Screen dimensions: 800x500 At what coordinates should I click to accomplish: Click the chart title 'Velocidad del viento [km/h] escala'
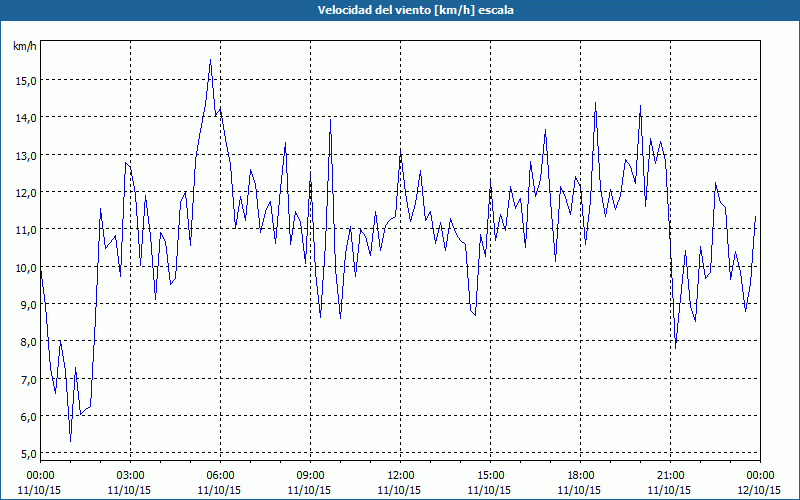pyautogui.click(x=415, y=10)
